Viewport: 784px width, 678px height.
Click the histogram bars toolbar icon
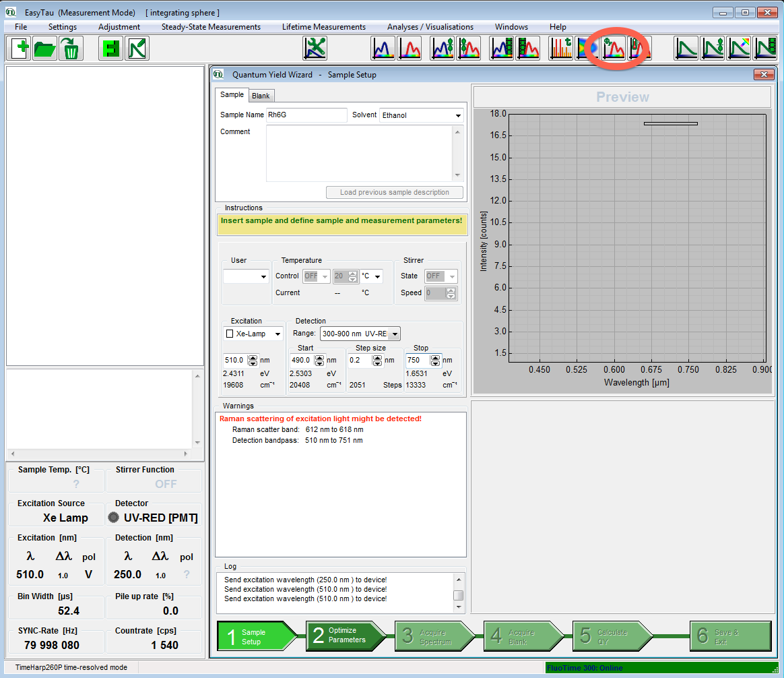coord(561,49)
